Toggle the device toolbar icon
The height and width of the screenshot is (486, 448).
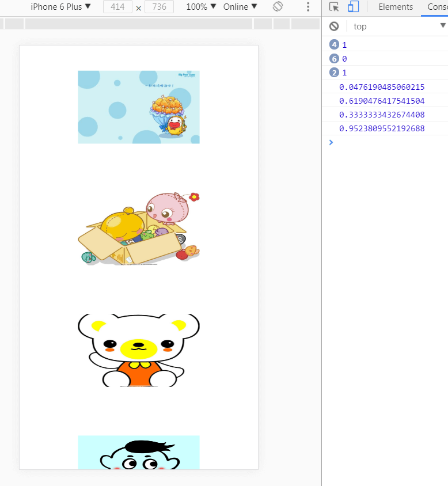tap(353, 7)
